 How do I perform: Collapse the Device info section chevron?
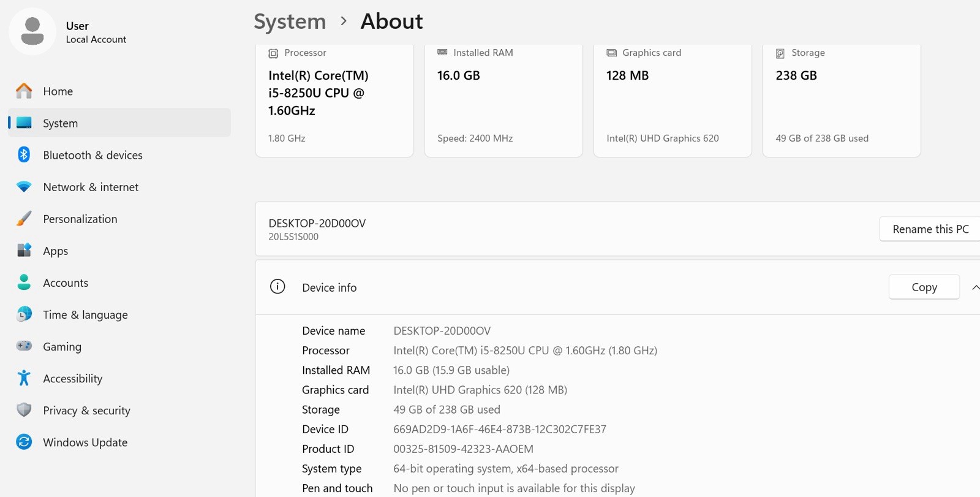[x=975, y=287]
